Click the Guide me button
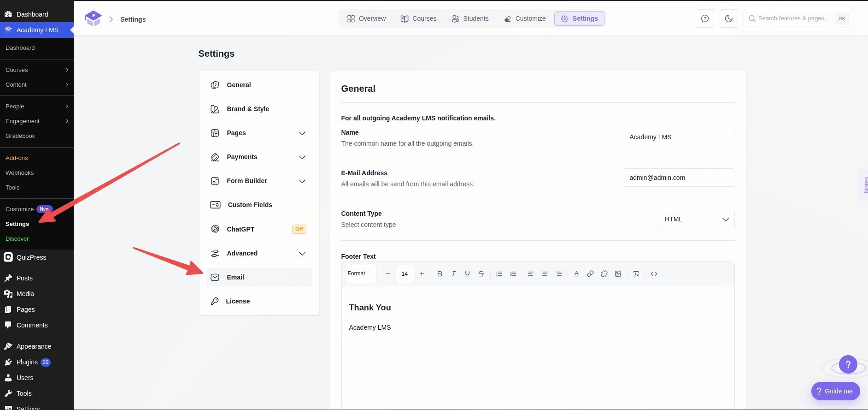This screenshot has height=410, width=868. click(x=835, y=391)
